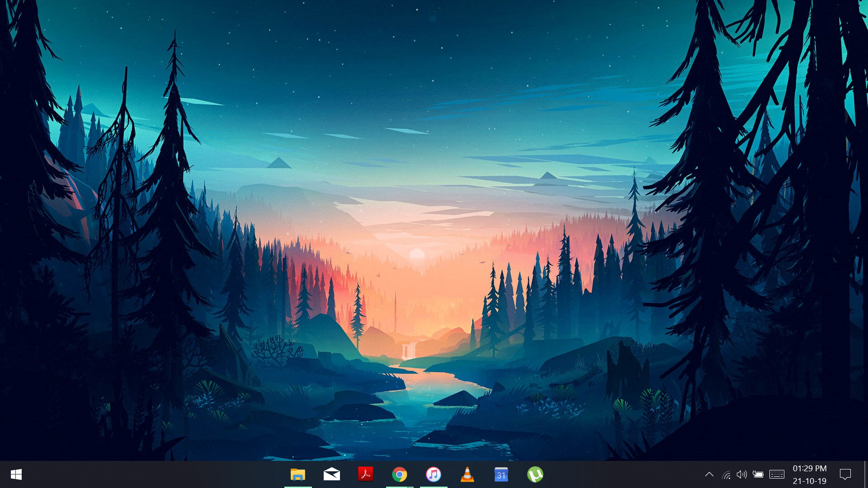Open iTunes from the taskbar

click(x=433, y=474)
